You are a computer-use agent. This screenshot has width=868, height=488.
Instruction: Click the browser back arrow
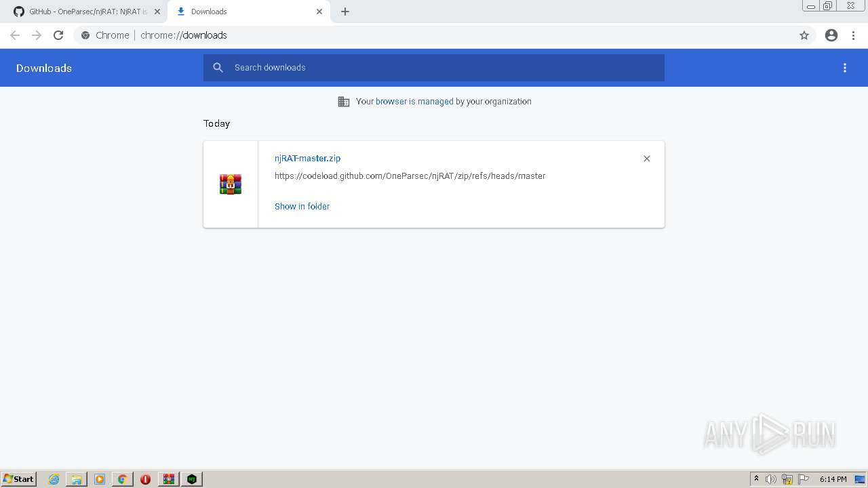[x=15, y=35]
